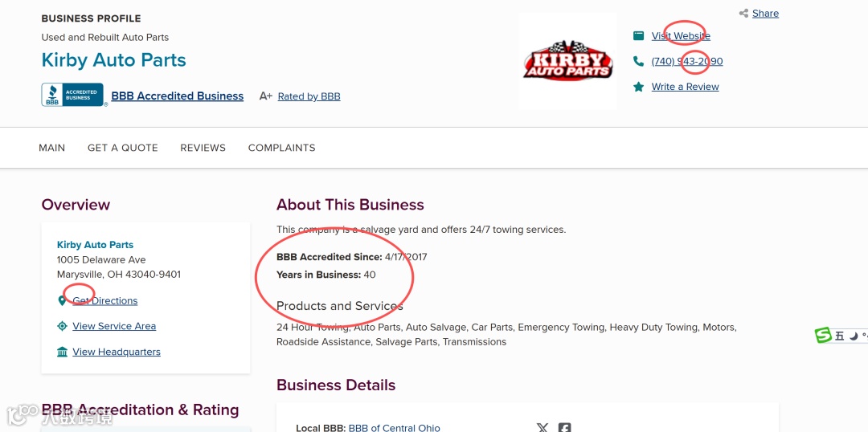Open the BBB of Central Ohio link
The image size is (868, 432).
point(394,427)
